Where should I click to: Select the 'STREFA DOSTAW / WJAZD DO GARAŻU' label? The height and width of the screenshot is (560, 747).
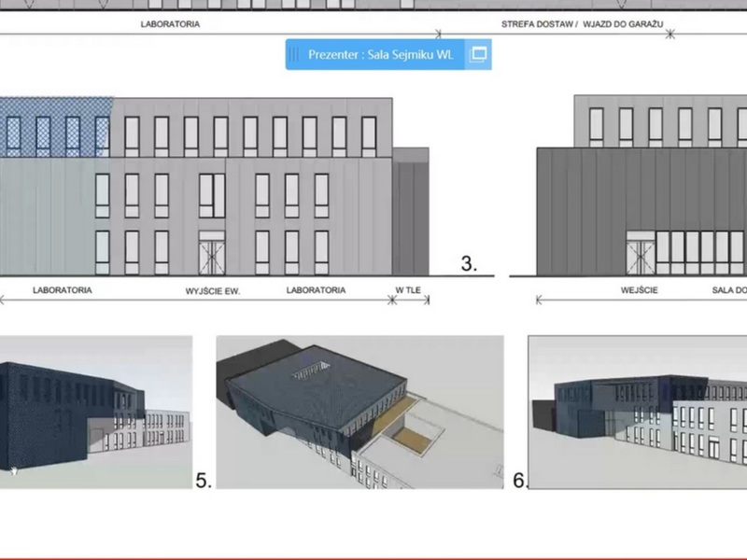click(582, 24)
